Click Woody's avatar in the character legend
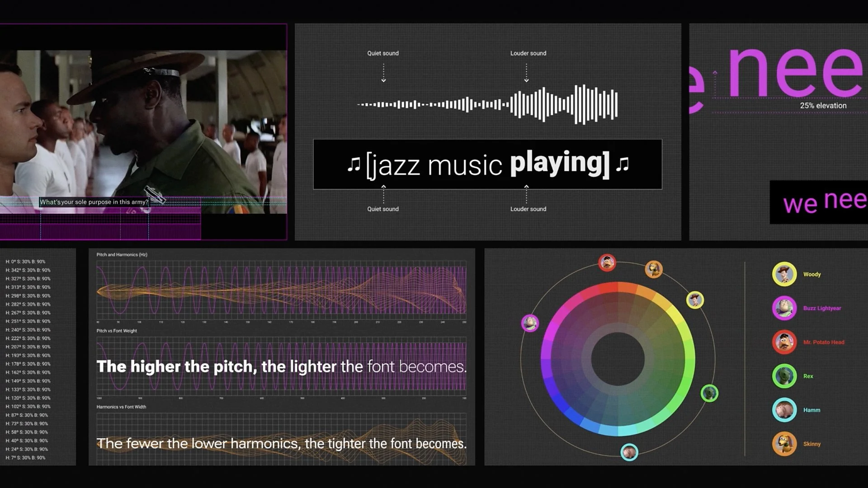The width and height of the screenshot is (868, 488). pos(784,274)
